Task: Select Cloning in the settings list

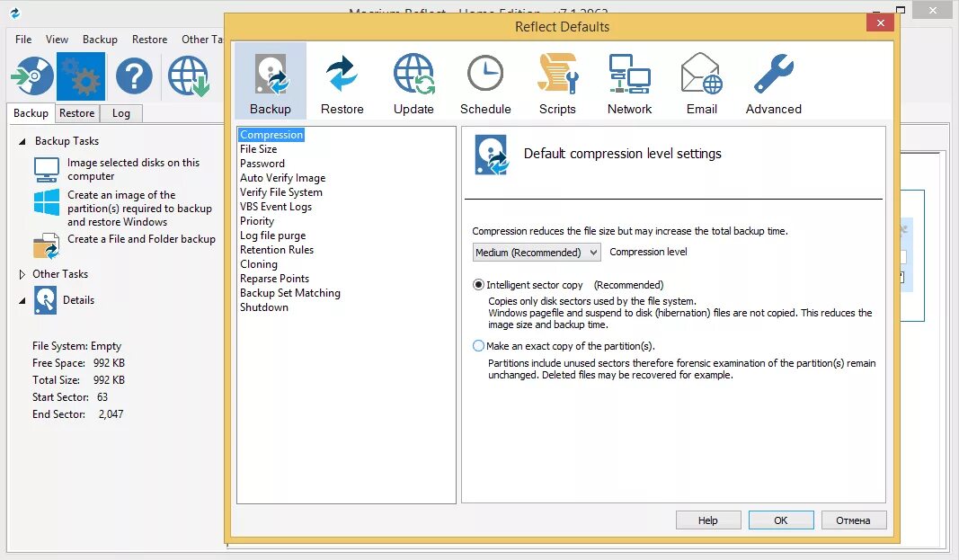Action: [x=259, y=264]
